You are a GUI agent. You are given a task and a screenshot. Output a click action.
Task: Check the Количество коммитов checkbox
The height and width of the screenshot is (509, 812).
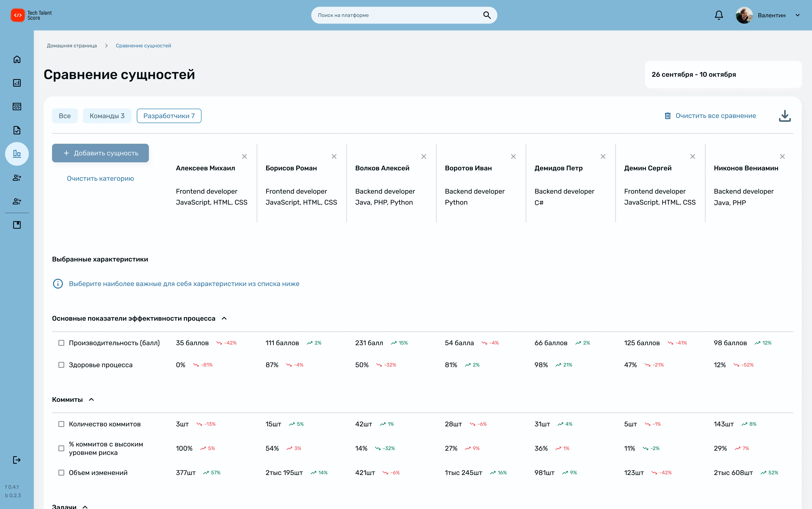61,424
